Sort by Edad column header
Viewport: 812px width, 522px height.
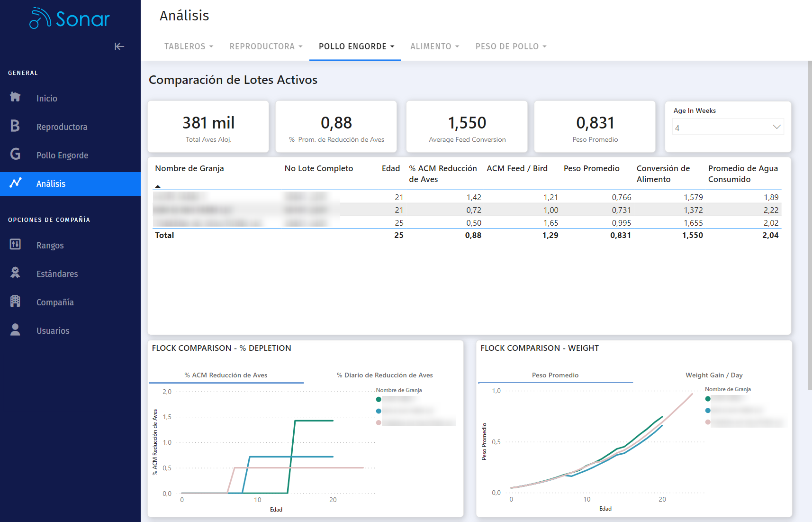(391, 168)
